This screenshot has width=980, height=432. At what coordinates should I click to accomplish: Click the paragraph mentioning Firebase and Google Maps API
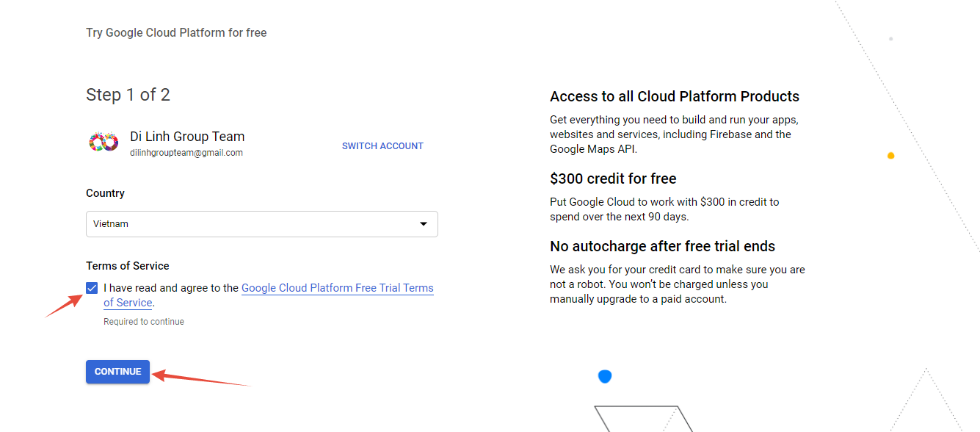pyautogui.click(x=674, y=134)
